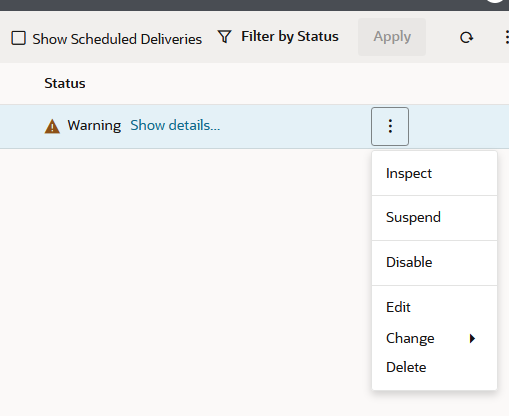Open the Show details... link
The height and width of the screenshot is (416, 509).
[175, 126]
